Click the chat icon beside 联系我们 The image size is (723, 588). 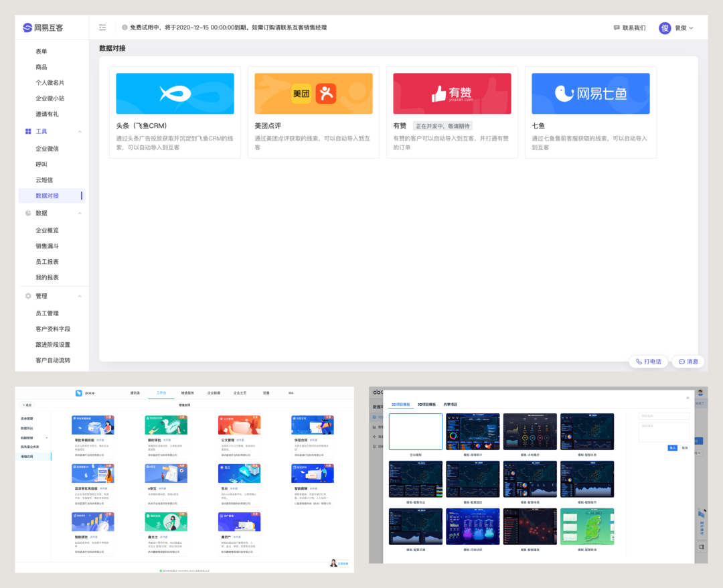pyautogui.click(x=617, y=27)
